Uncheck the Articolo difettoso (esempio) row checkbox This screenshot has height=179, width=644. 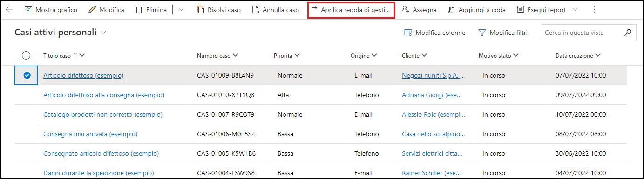(27, 75)
